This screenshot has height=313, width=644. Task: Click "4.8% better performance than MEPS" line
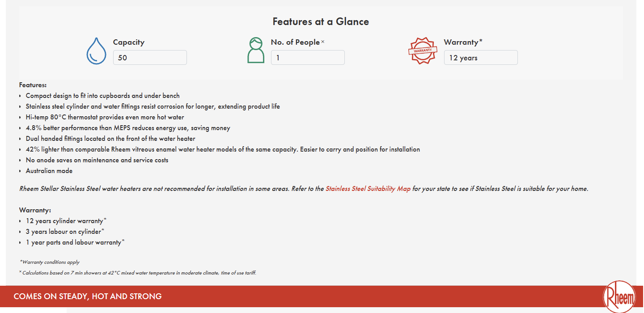point(128,128)
